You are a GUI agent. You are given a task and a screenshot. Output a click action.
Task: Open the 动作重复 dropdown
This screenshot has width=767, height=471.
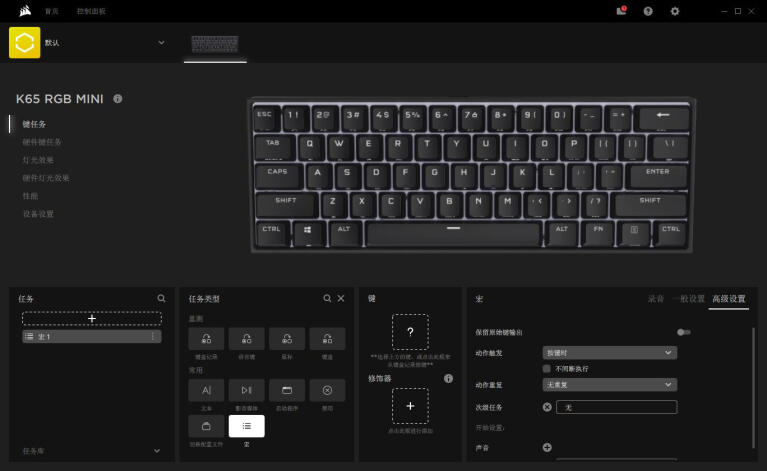610,385
